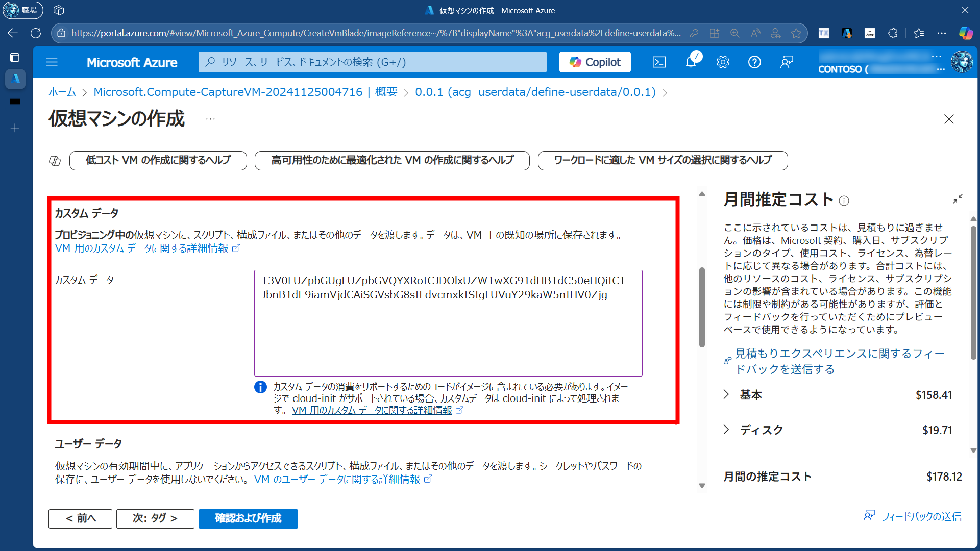
Task: Expand the 基本 cost section
Action: pos(726,394)
